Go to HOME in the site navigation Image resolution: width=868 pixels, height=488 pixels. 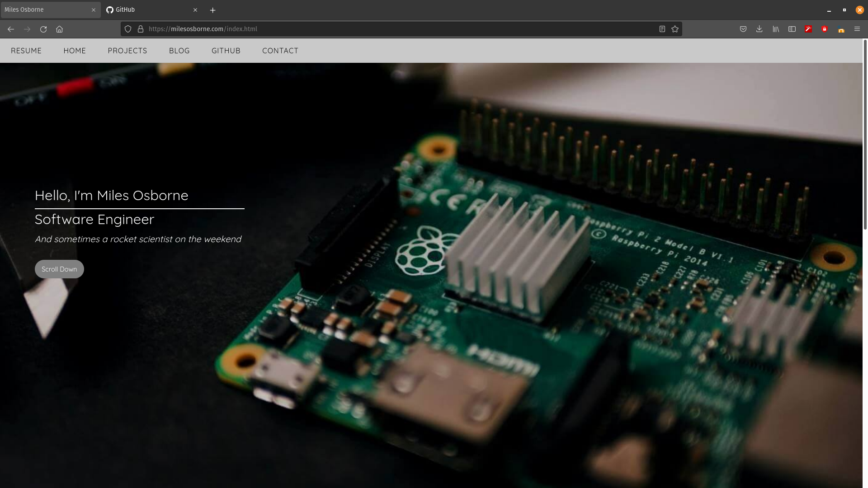[75, 51]
